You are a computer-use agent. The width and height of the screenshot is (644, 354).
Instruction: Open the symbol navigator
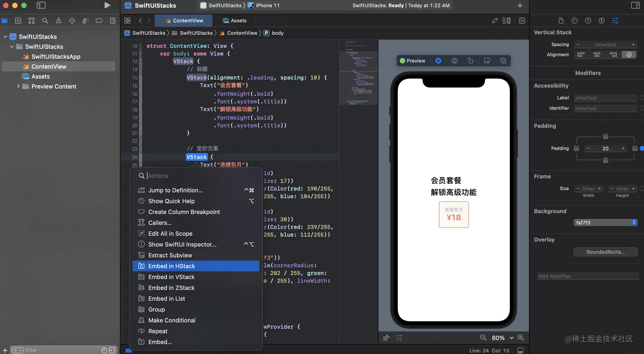click(x=32, y=20)
